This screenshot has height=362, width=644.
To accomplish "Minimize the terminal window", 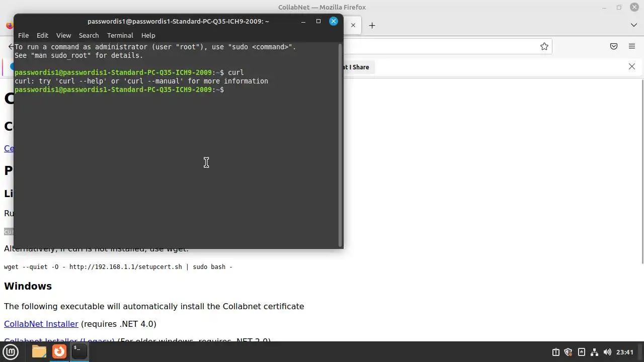I will pyautogui.click(x=303, y=21).
